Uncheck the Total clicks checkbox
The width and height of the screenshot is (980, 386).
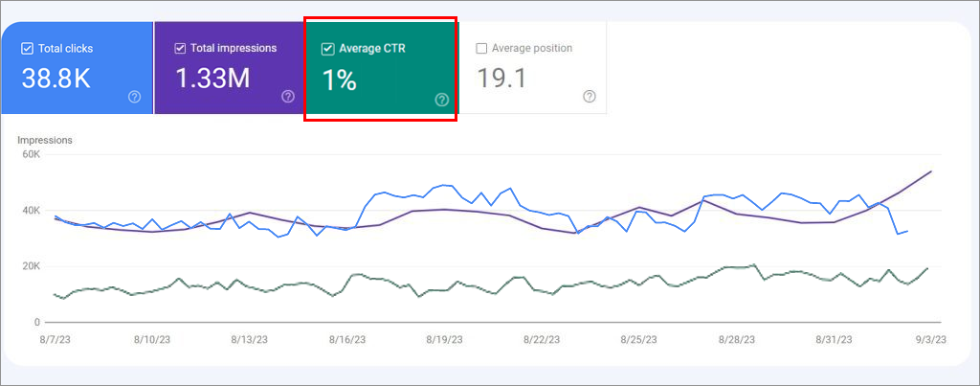pos(27,48)
